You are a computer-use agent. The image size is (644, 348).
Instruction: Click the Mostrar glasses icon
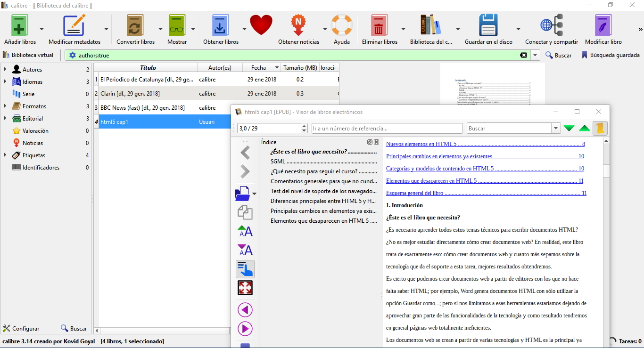click(x=177, y=25)
